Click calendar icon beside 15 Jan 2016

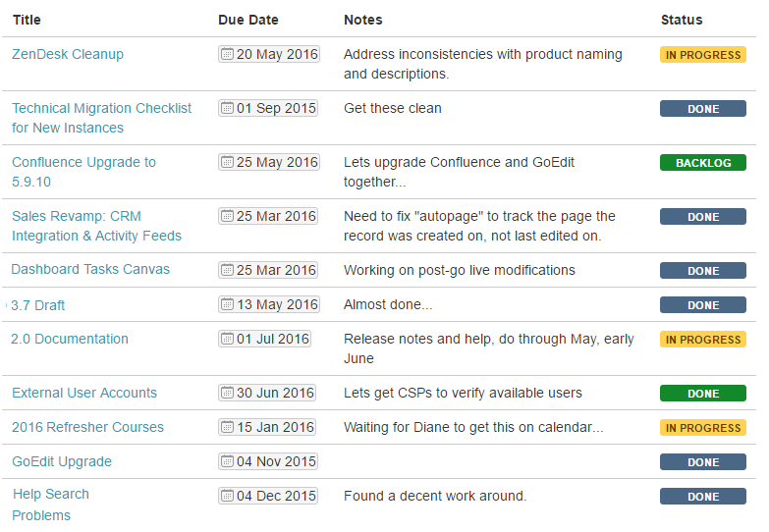point(227,427)
